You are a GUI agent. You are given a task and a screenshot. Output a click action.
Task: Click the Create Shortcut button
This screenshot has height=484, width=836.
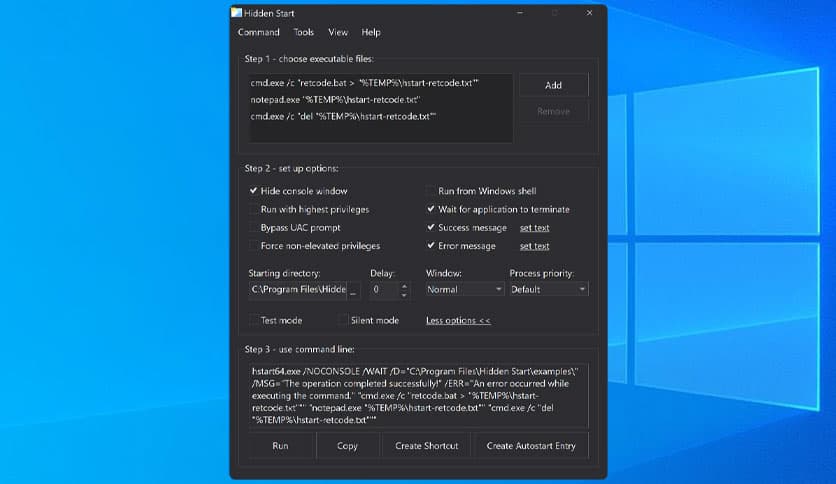(426, 445)
